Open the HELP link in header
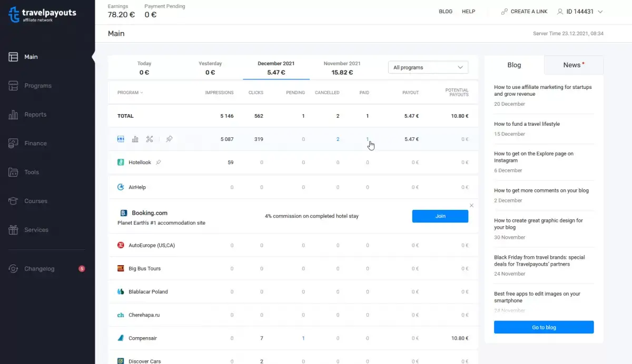Viewport: 632px width, 364px height. coord(469,12)
